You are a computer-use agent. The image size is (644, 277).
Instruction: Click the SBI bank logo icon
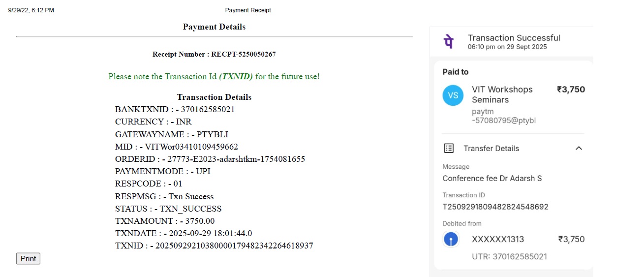coord(451,240)
